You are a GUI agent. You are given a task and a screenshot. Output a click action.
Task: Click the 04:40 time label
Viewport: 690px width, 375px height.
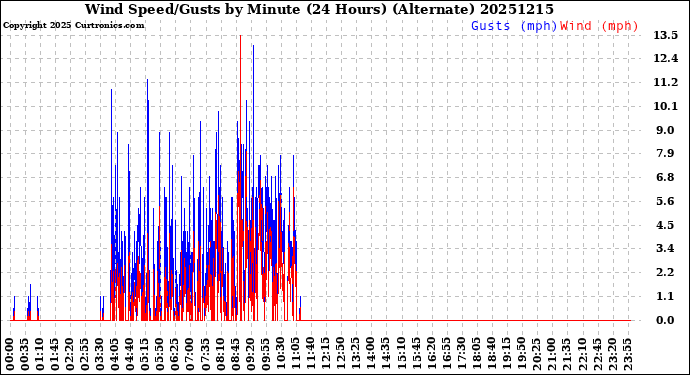(x=130, y=355)
